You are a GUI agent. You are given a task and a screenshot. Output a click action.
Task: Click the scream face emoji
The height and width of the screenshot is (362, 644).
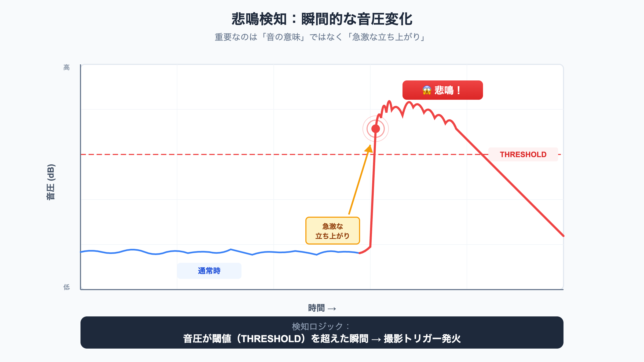[427, 90]
